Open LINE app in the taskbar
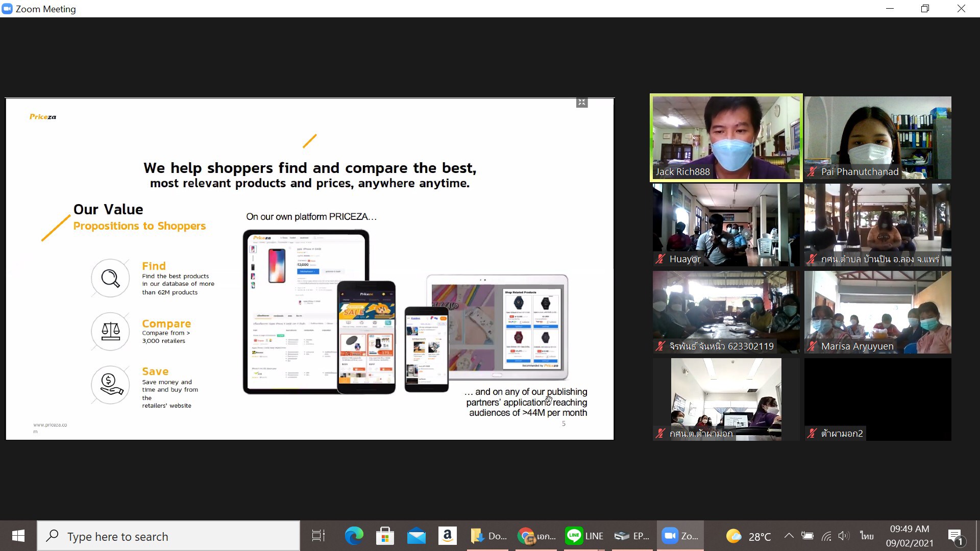This screenshot has width=980, height=551. click(584, 536)
